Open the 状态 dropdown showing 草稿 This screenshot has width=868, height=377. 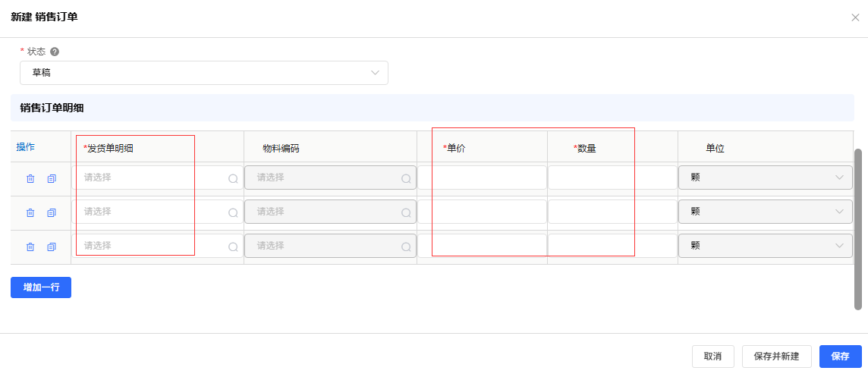[x=203, y=73]
